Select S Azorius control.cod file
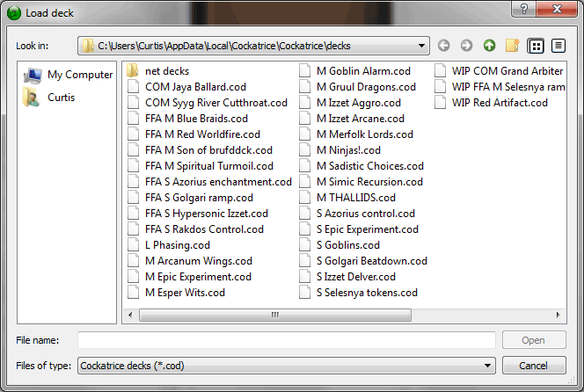This screenshot has height=392, width=584. 357,214
